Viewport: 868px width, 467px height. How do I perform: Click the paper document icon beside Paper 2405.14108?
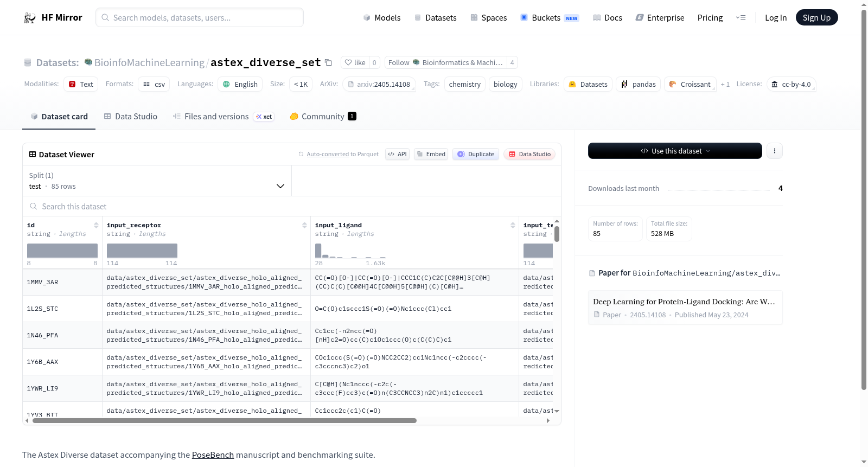point(597,315)
